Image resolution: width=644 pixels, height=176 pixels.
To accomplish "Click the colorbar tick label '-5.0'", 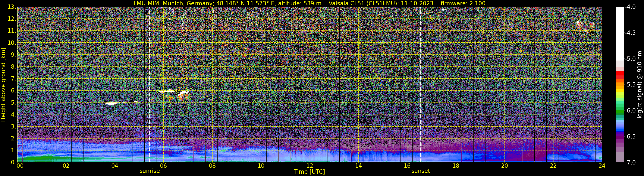I will click(x=630, y=59).
